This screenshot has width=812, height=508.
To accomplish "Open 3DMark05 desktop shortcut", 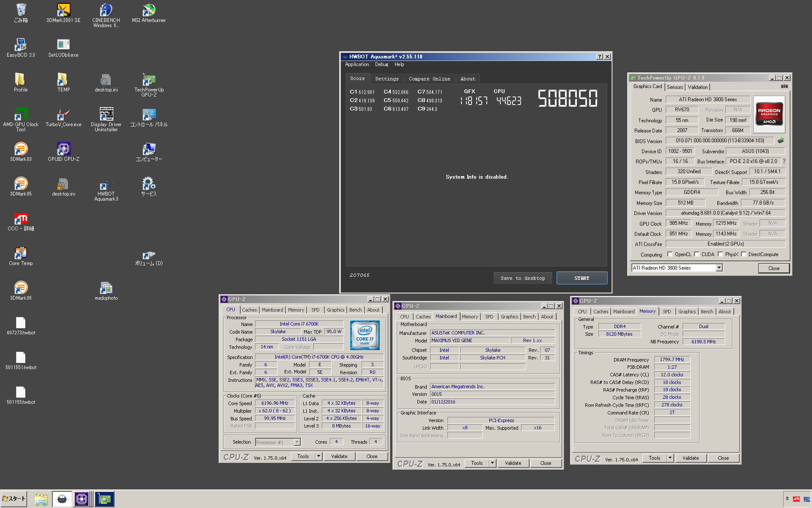I will [x=21, y=186].
